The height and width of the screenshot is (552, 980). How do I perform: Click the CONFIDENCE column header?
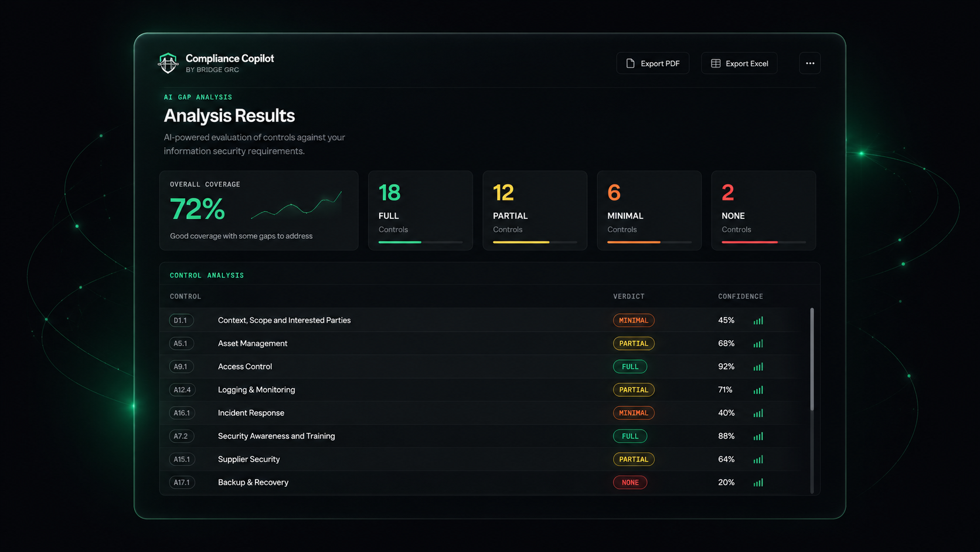[740, 296]
